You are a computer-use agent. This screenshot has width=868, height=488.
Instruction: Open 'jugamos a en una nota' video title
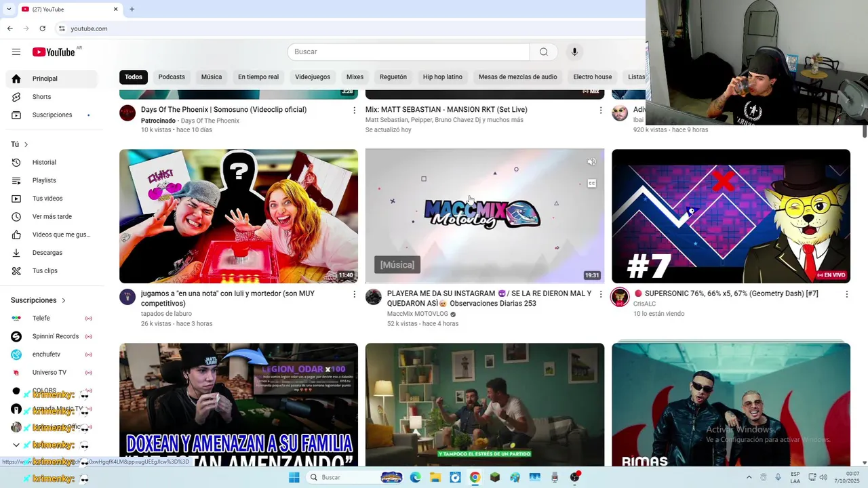[x=228, y=299]
